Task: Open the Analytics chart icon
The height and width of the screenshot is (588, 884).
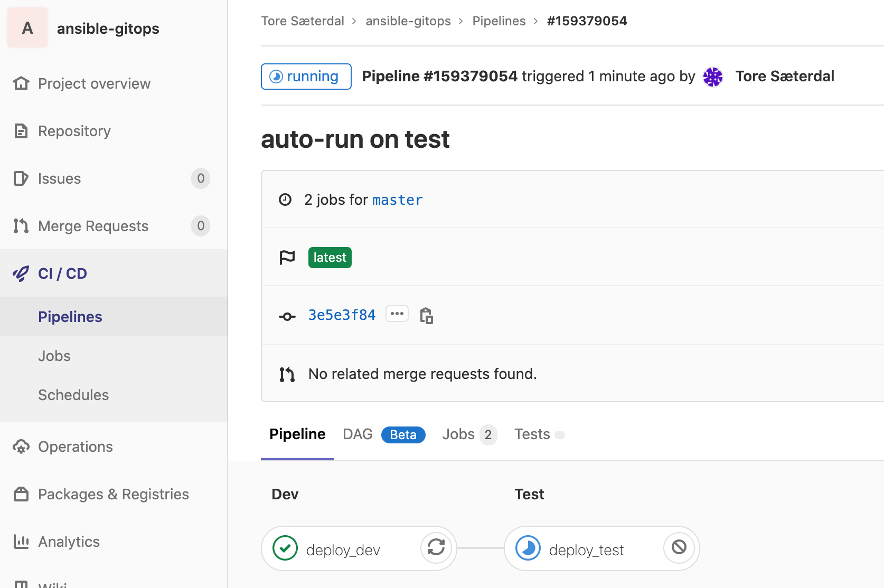Action: (x=21, y=542)
